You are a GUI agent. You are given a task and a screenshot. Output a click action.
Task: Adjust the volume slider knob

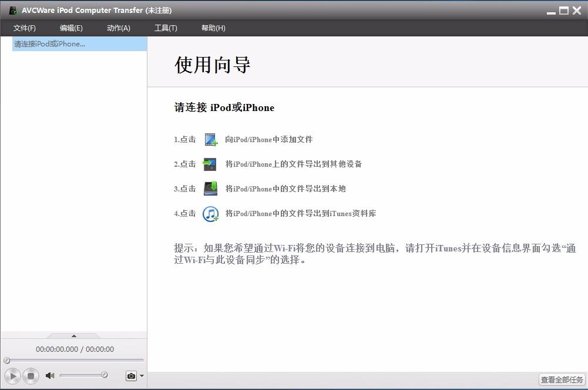pyautogui.click(x=104, y=375)
